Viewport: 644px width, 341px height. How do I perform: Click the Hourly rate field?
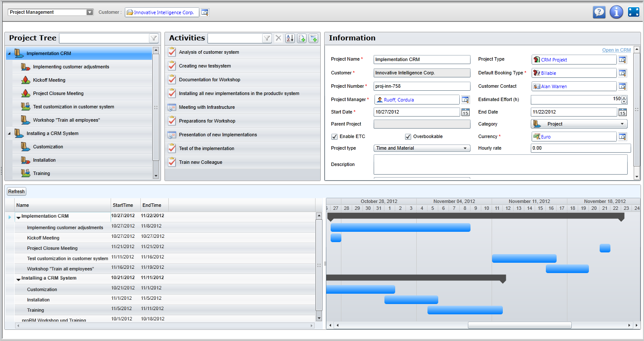click(x=581, y=148)
